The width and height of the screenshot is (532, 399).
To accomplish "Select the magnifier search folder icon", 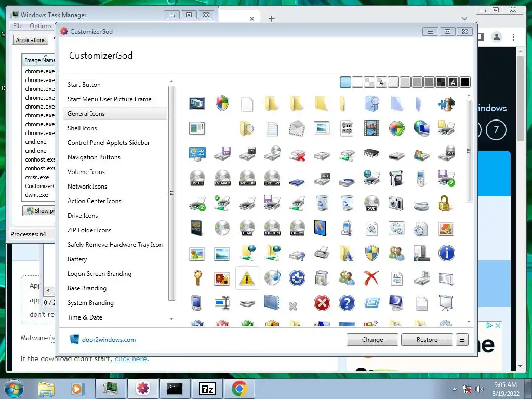I will click(247, 129).
